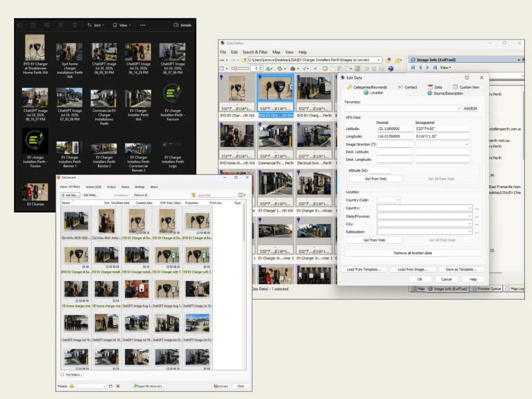Click Export for NConvert button
Screen dimensions: 532x399
click(149, 386)
